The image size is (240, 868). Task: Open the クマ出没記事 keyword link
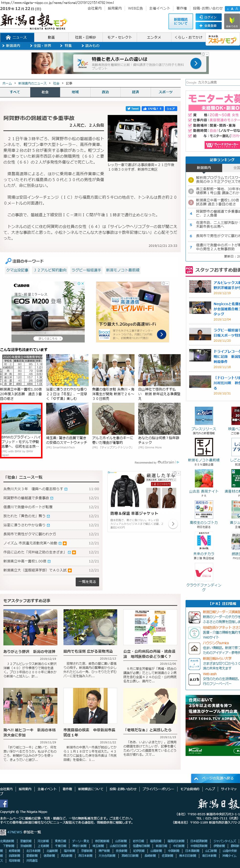17,270
